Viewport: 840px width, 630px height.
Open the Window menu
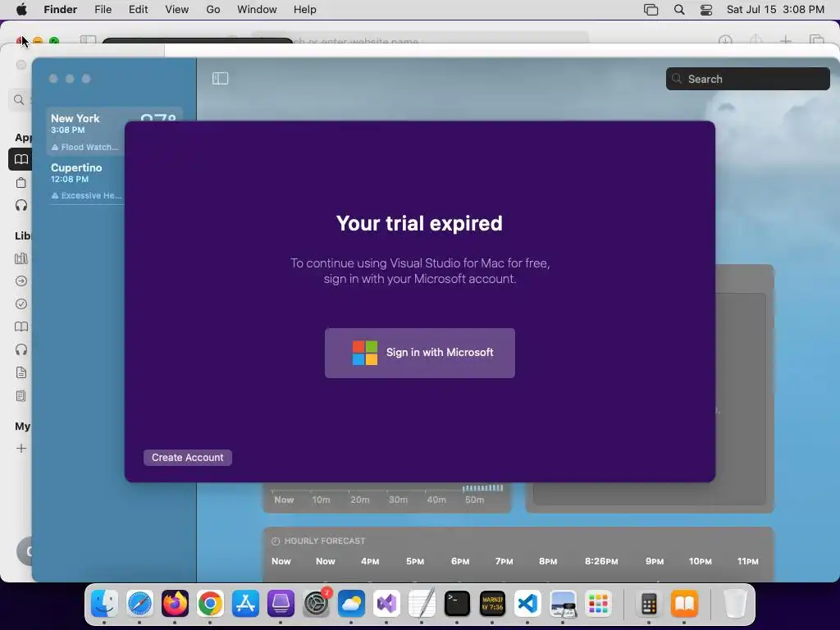point(257,9)
